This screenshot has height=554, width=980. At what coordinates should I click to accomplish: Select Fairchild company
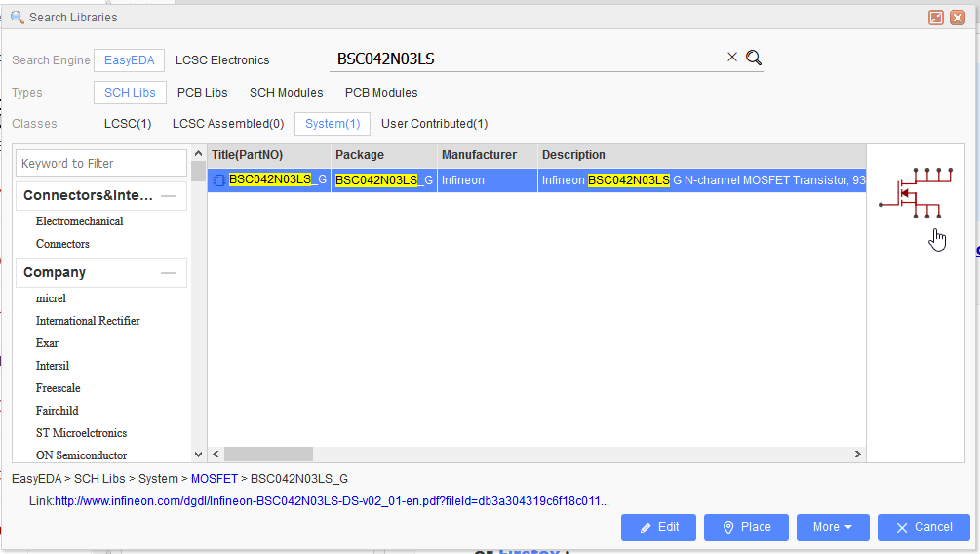[57, 411]
